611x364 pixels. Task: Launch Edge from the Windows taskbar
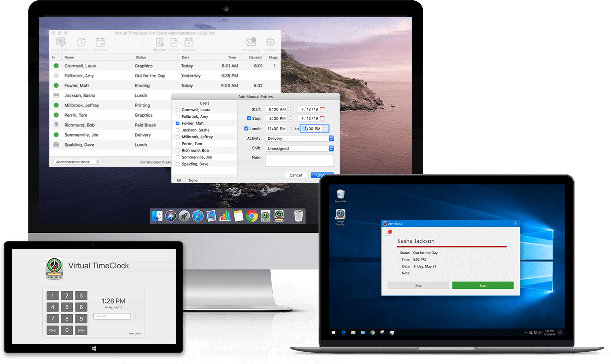(344, 332)
